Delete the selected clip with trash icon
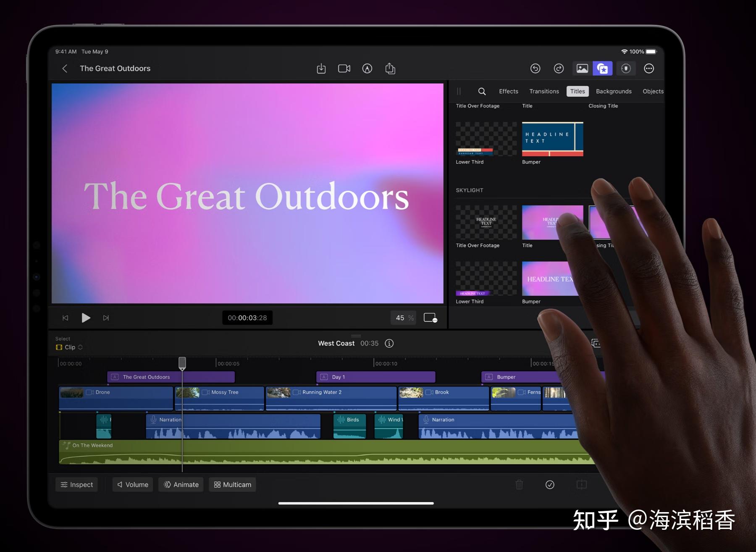Viewport: 756px width, 552px height. click(x=519, y=485)
